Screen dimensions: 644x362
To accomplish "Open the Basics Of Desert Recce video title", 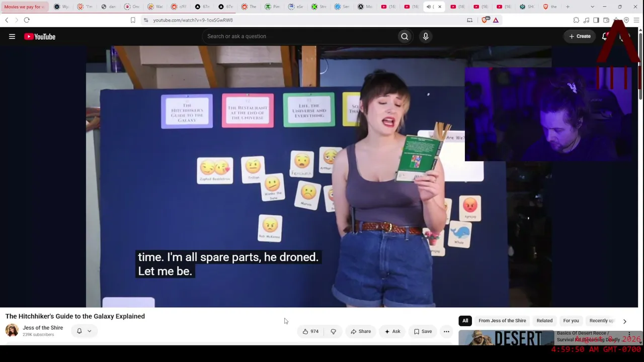I will pos(589,336).
